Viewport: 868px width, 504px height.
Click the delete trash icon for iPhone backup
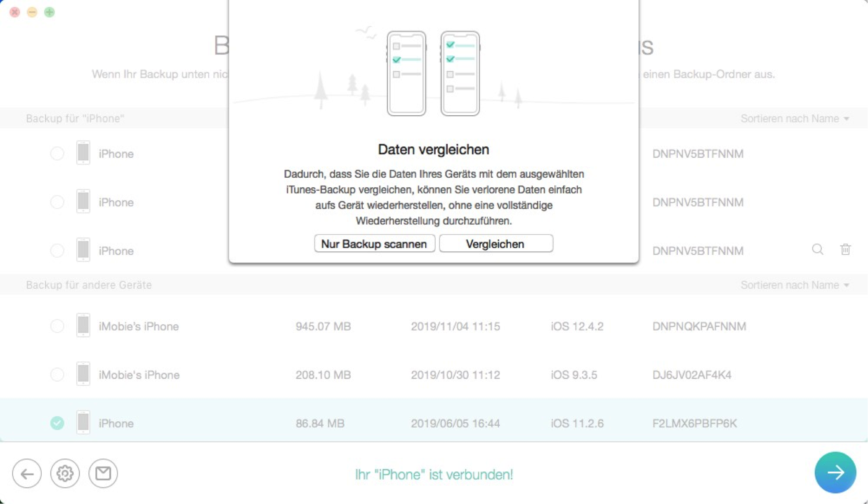pos(846,250)
